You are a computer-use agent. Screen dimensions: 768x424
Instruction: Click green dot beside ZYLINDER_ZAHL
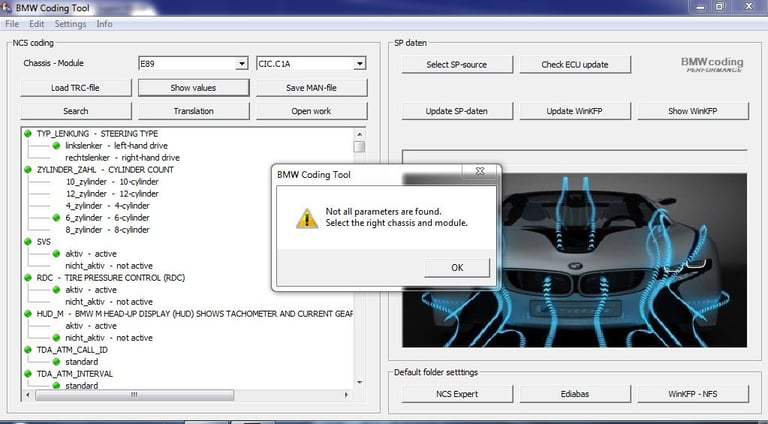[27, 169]
